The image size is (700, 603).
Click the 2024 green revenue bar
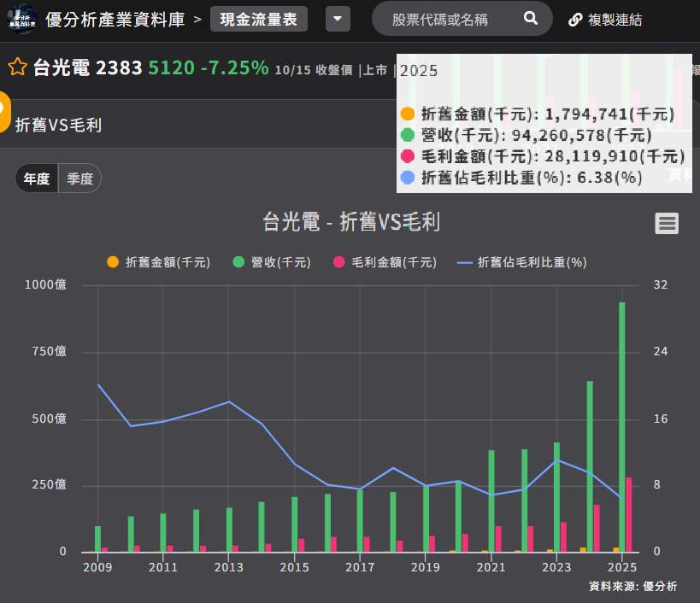[589, 466]
